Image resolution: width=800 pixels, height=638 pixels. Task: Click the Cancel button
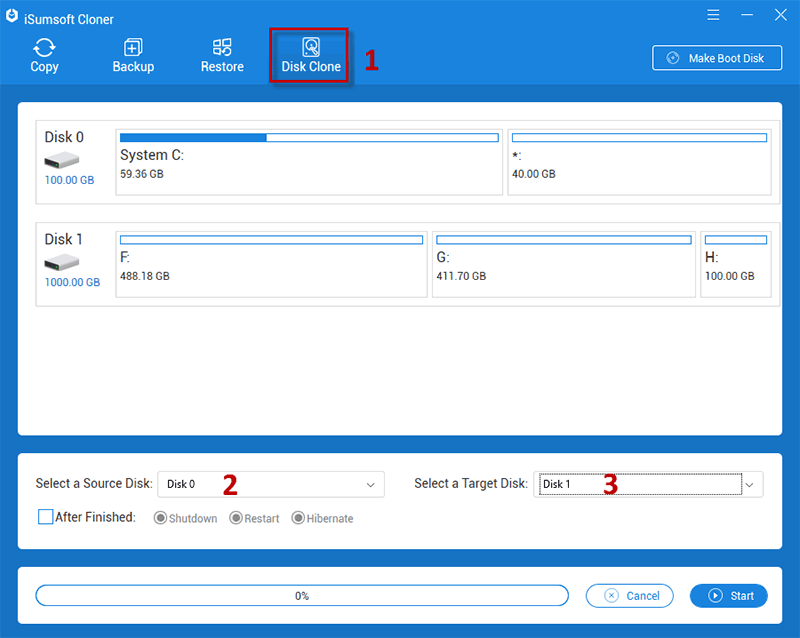[630, 596]
